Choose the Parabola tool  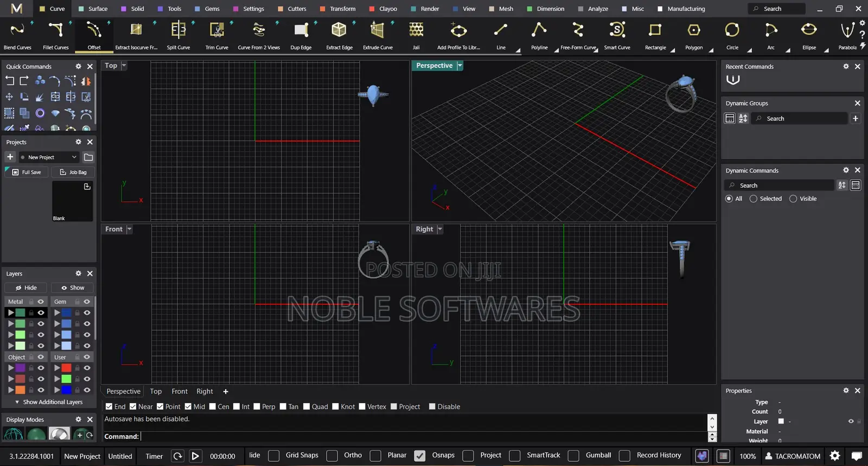847,36
